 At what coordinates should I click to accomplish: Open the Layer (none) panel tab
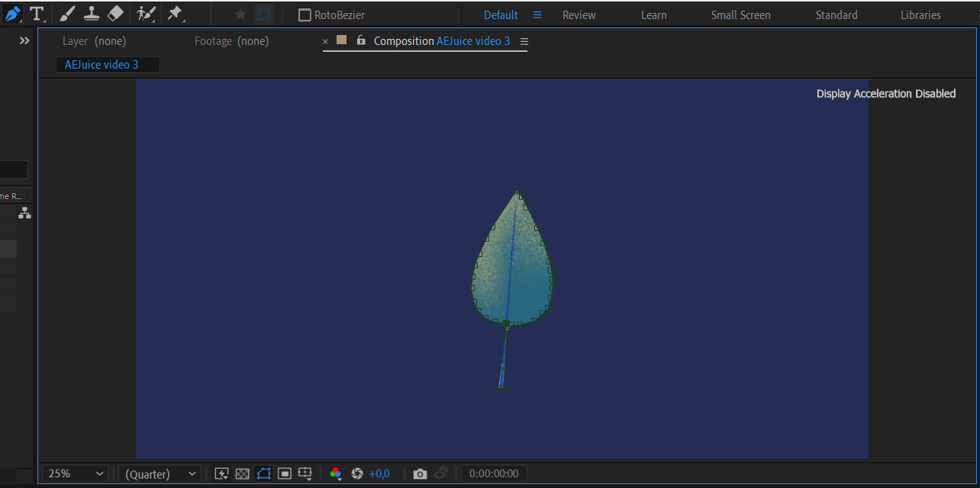click(94, 41)
